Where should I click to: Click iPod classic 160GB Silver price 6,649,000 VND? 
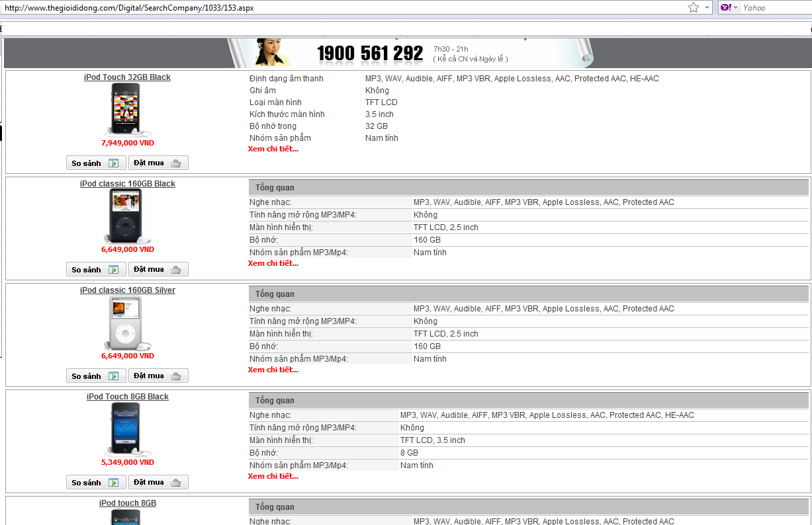[128, 356]
